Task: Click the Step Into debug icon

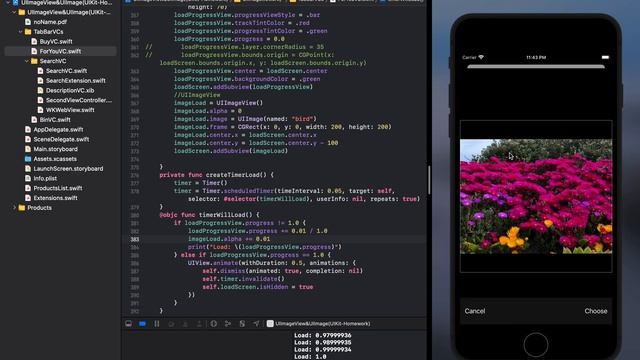Action: (185, 324)
